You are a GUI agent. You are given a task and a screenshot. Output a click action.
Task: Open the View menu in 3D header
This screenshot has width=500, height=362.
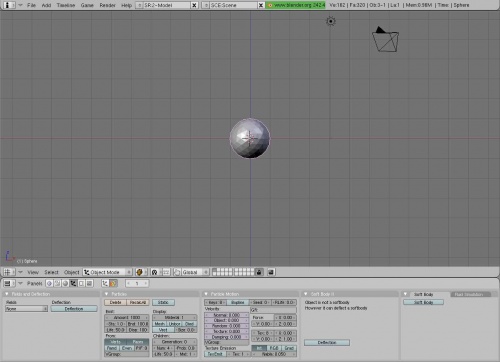click(x=33, y=272)
